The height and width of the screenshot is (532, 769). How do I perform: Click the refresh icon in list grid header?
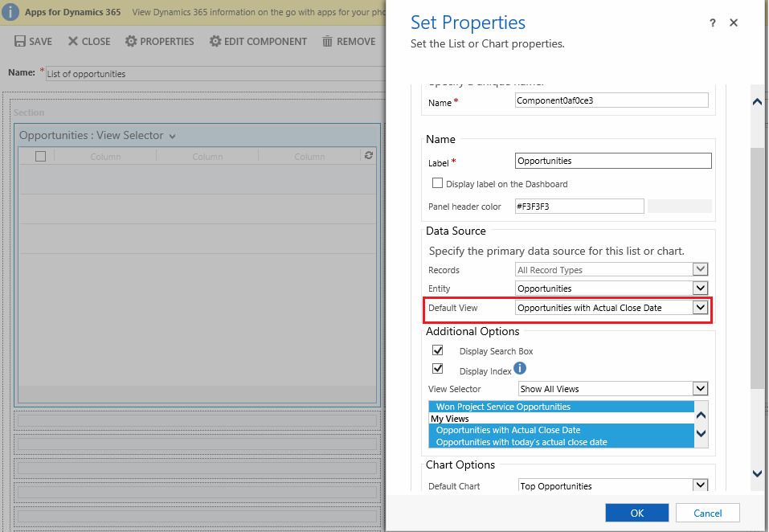369,155
